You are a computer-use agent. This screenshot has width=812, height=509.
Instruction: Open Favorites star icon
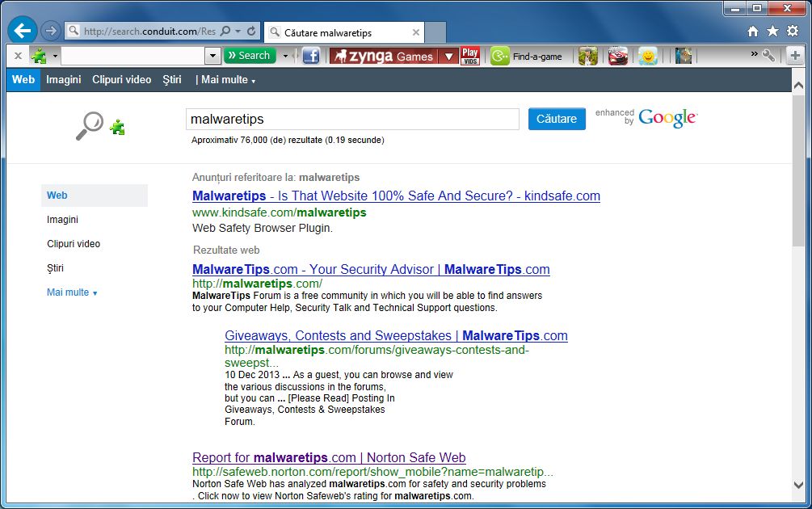click(772, 31)
